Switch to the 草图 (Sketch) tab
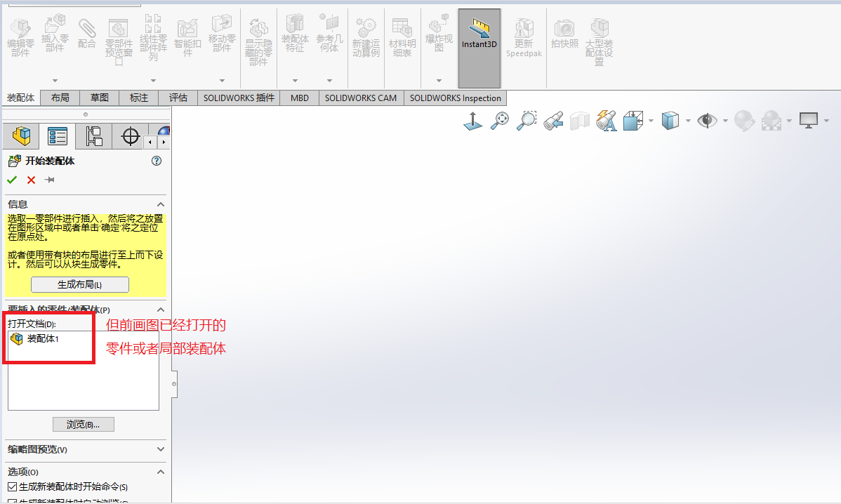 pyautogui.click(x=99, y=98)
